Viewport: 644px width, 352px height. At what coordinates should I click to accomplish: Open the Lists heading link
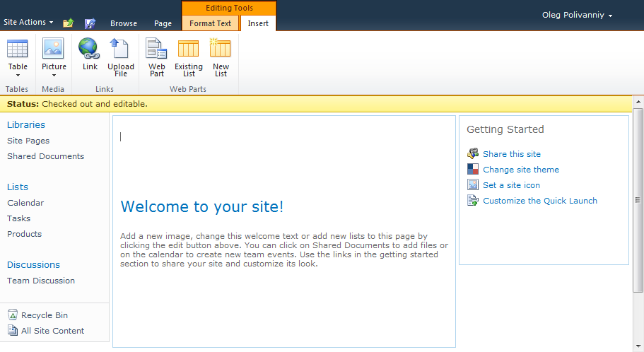coord(17,187)
